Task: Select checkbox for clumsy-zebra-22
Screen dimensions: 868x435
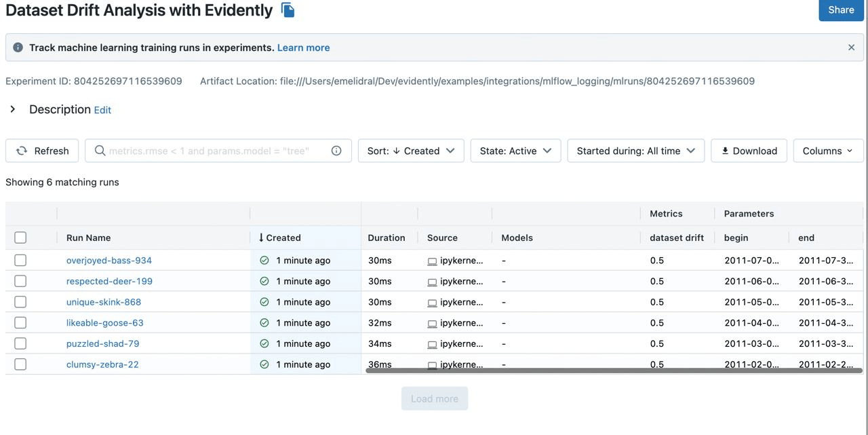Action: coord(20,364)
